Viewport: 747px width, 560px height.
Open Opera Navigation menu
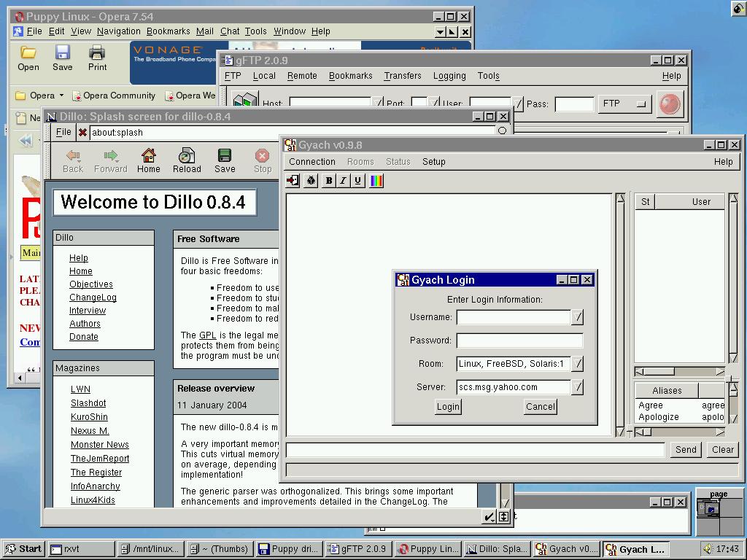pos(119,31)
